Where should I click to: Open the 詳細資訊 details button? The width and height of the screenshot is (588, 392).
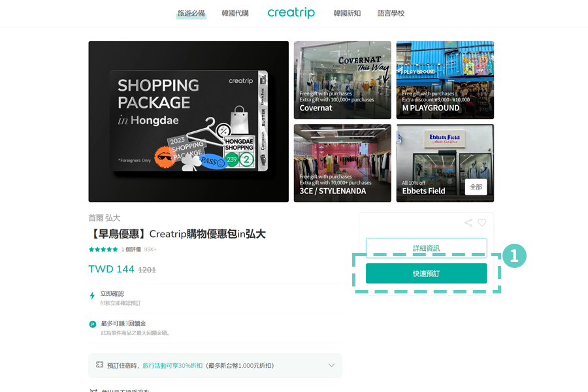(x=426, y=247)
